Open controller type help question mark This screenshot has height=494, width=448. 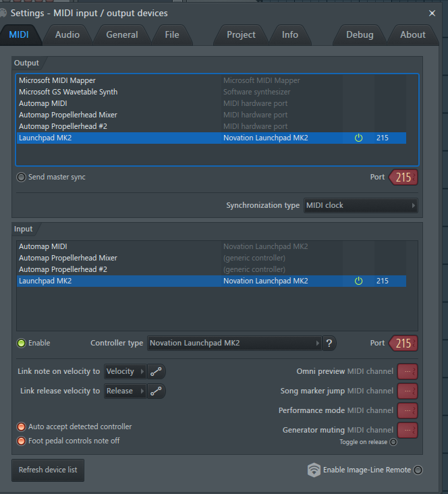pyautogui.click(x=329, y=343)
